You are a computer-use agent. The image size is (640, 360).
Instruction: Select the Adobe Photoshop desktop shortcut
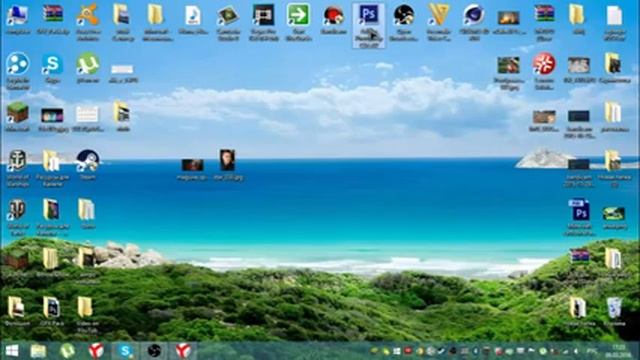point(369,25)
